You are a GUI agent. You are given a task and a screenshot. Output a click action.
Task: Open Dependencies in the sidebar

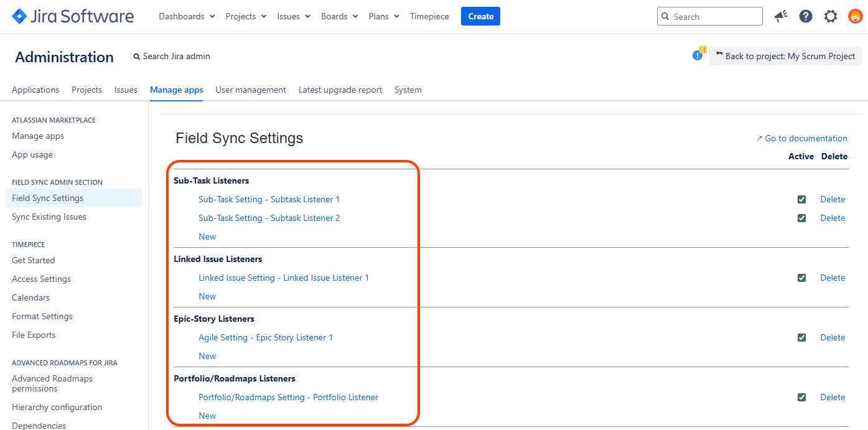pos(39,426)
